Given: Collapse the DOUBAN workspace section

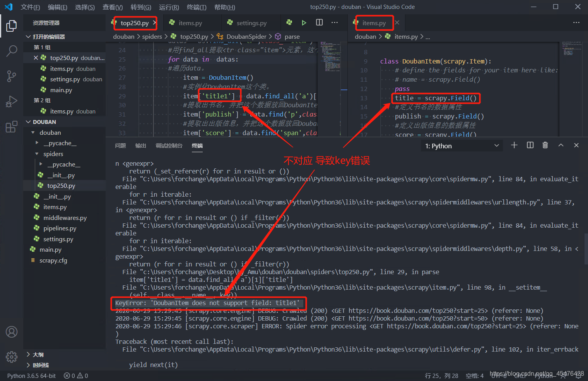Looking at the screenshot, I should click(x=64, y=122).
